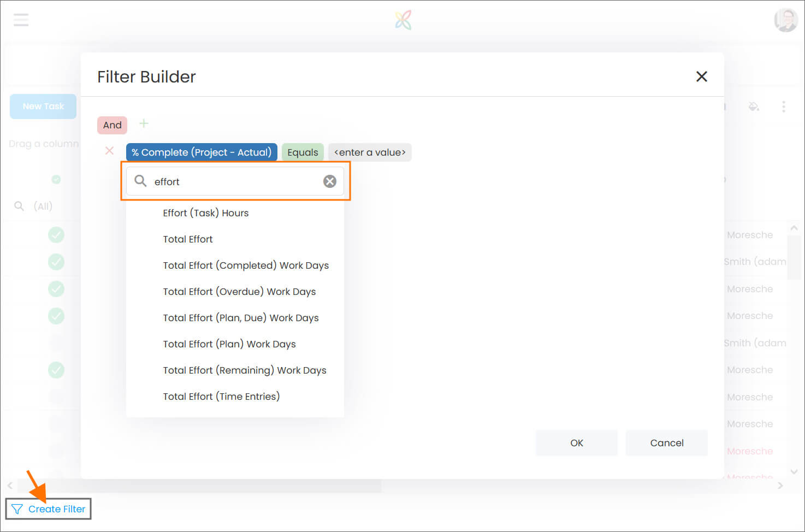Screen dimensions: 805x532
Task: Open the % Complete (Project – Actual) field selector
Action: [x=201, y=152]
